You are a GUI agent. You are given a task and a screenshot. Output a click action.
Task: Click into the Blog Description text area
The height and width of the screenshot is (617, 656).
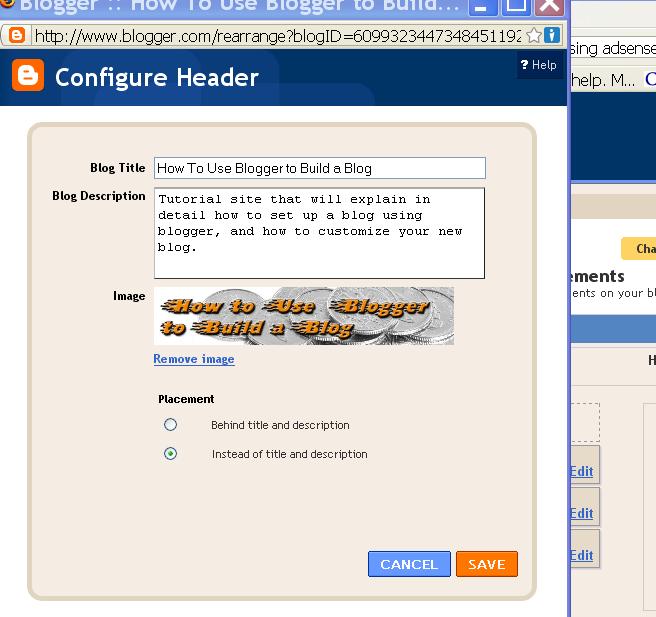click(320, 233)
